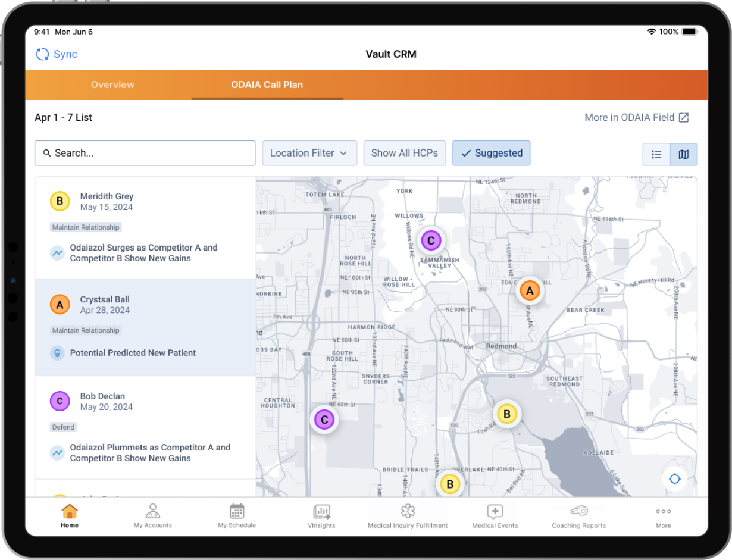Open Odaiazol Surges insight text
Viewport: 732px width, 560px height.
[143, 253]
